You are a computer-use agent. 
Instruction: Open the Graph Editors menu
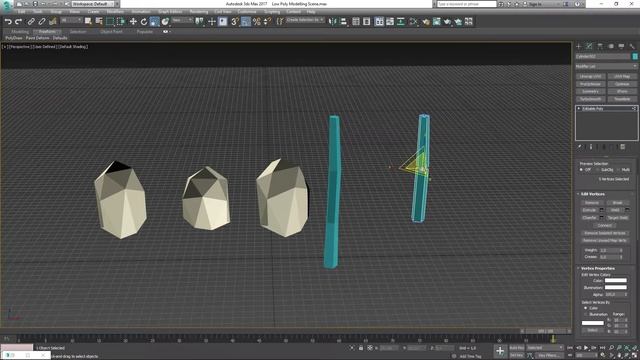click(170, 12)
